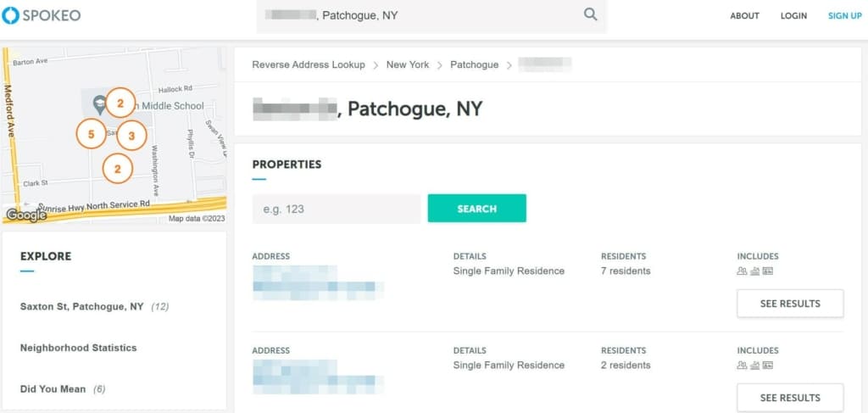
Task: Open the ABOUT menu item
Action: 744,16
